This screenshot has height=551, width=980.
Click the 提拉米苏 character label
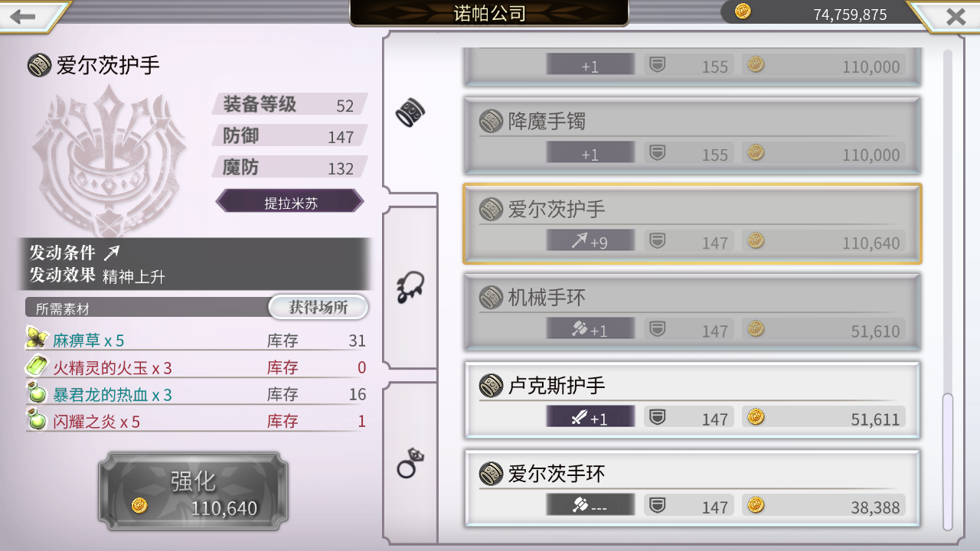click(x=290, y=202)
